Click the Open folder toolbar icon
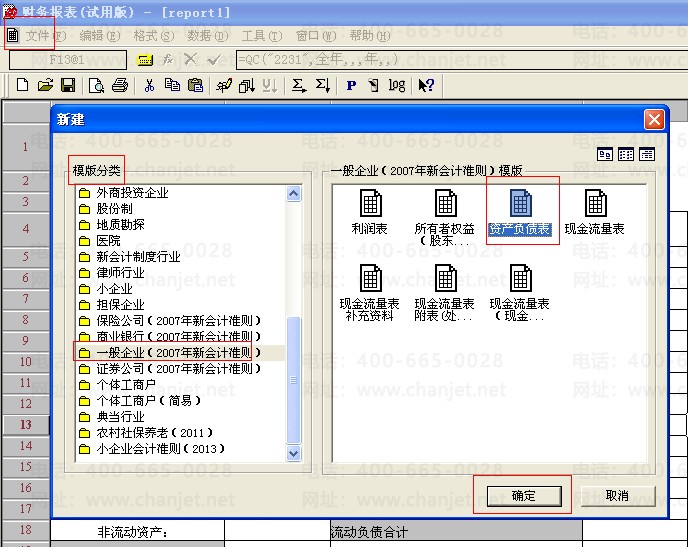The image size is (688, 547). tap(45, 85)
